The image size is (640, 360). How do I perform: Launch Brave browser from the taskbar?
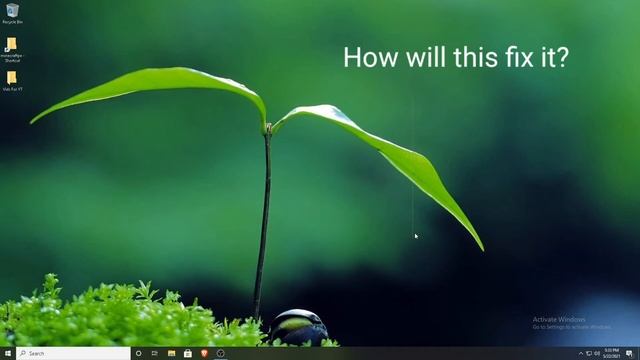204,353
